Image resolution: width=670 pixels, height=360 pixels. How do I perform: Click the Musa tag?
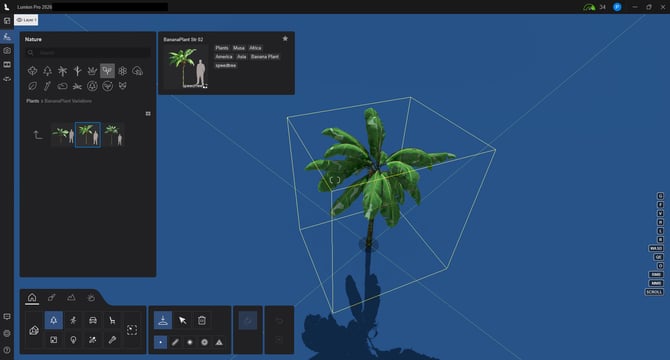tap(239, 48)
